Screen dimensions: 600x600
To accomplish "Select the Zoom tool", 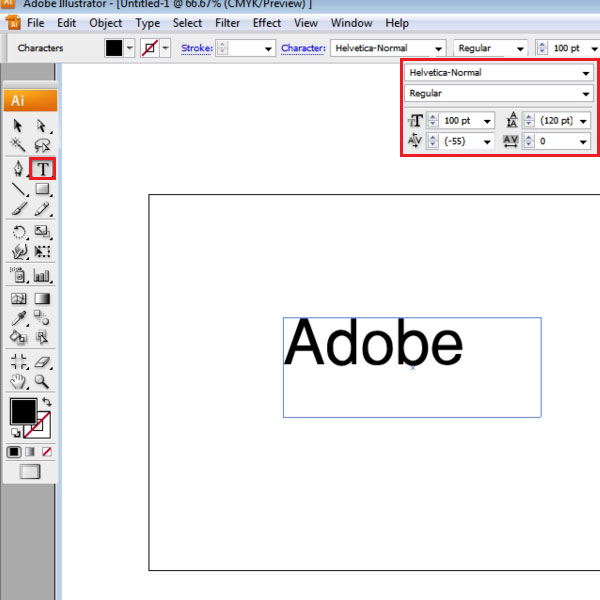I will [41, 382].
